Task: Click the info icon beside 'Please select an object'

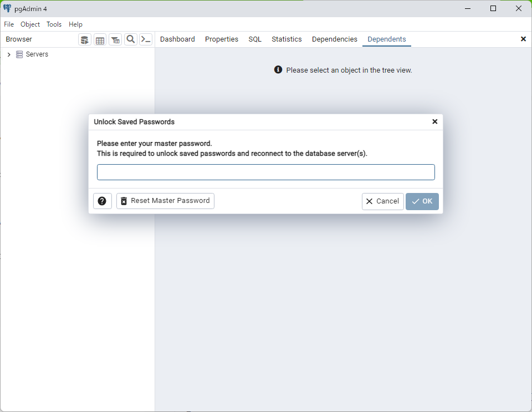Action: [x=278, y=69]
